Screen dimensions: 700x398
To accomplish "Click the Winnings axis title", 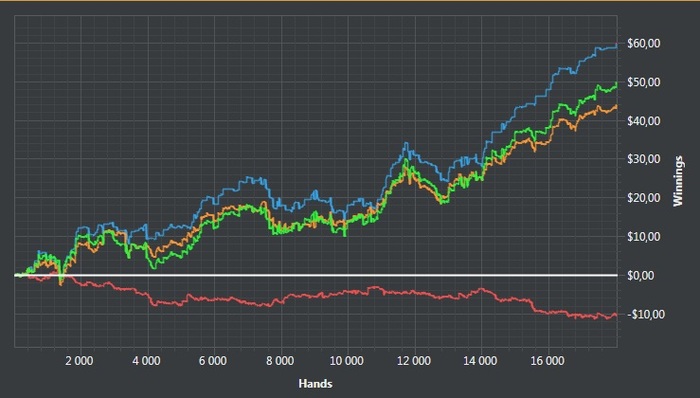I will [678, 181].
